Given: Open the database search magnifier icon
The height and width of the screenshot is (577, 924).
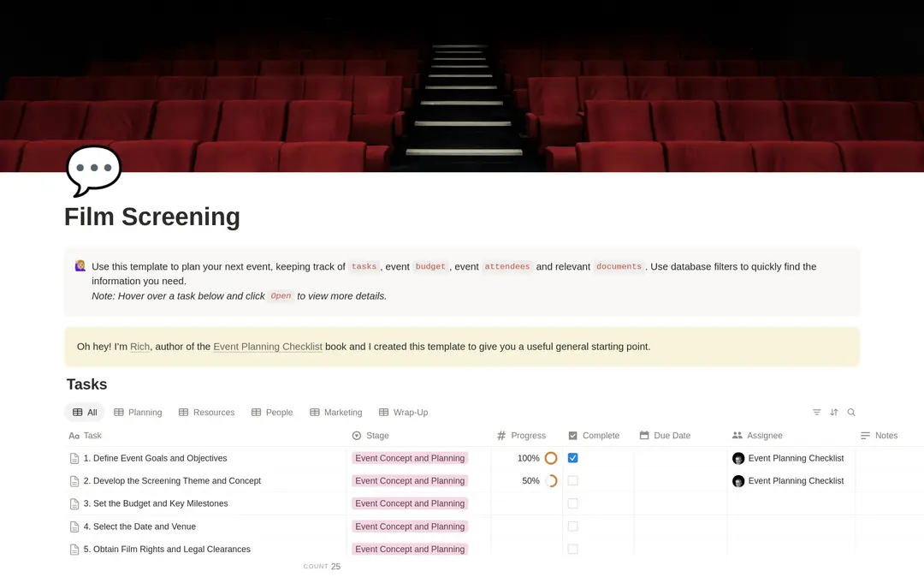Looking at the screenshot, I should [x=851, y=413].
